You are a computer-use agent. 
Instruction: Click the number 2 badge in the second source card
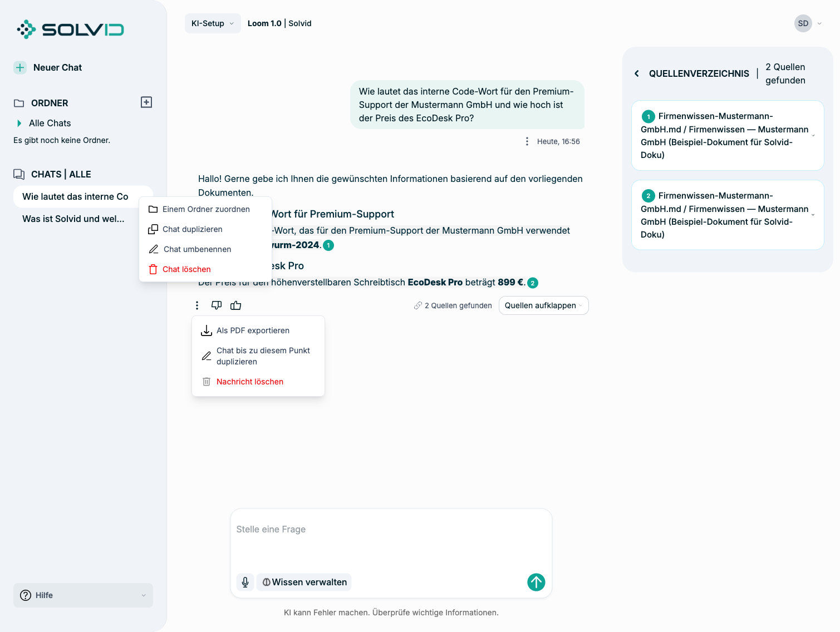[x=649, y=196]
